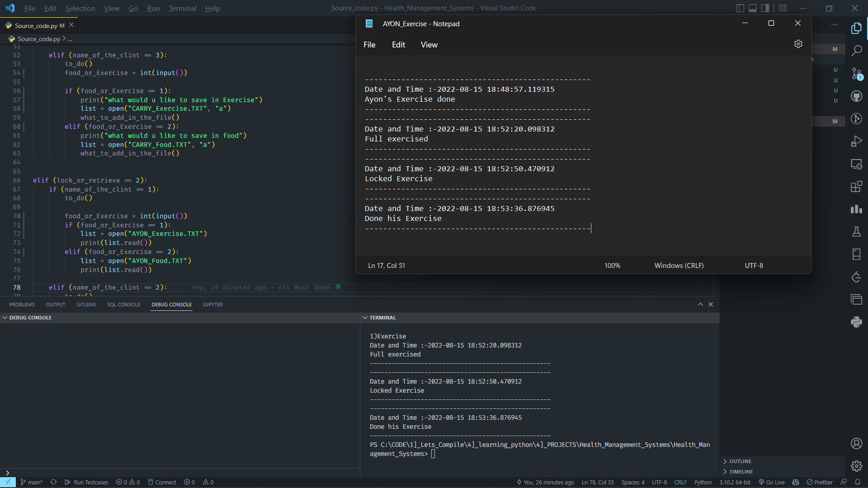Switch to the SQL CONSOLE tab
The image size is (868, 488).
tap(123, 305)
